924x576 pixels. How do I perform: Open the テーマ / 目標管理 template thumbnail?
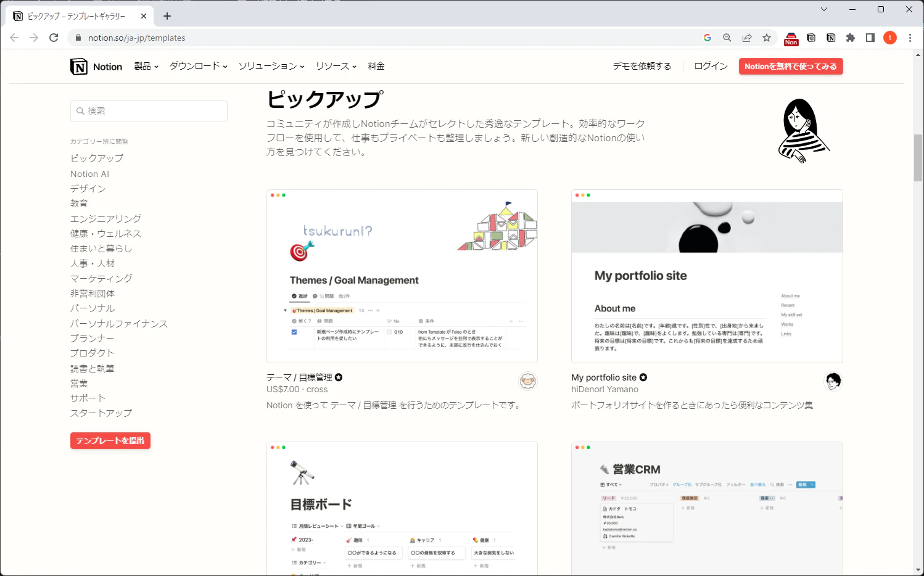coord(402,276)
